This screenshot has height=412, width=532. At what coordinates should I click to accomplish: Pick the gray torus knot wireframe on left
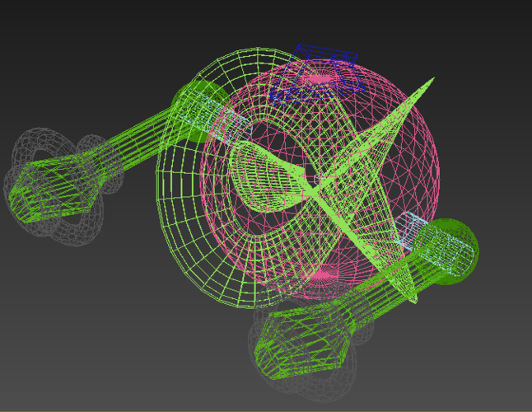pos(63,187)
